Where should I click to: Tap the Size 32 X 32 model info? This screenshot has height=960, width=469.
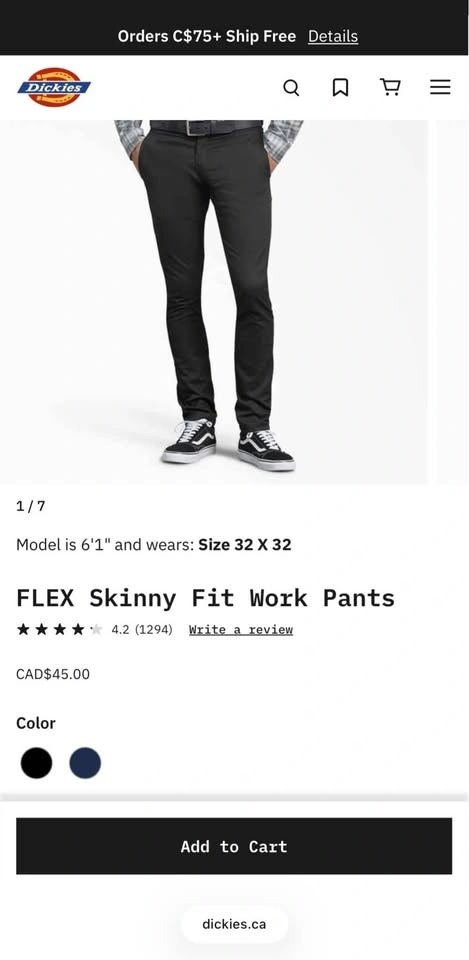click(245, 544)
